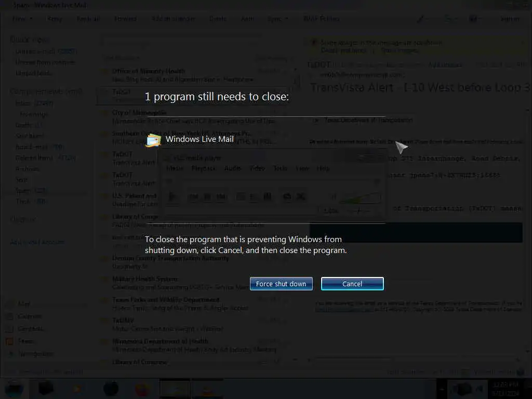Open the Media menu in VLC media player
Image resolution: width=532 pixels, height=399 pixels.
175,168
